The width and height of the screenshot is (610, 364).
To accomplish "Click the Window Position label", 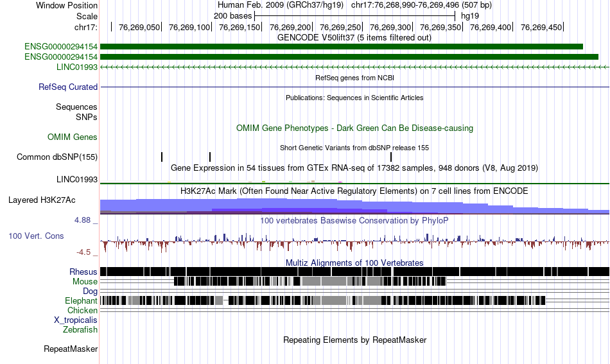I will 67,5.
